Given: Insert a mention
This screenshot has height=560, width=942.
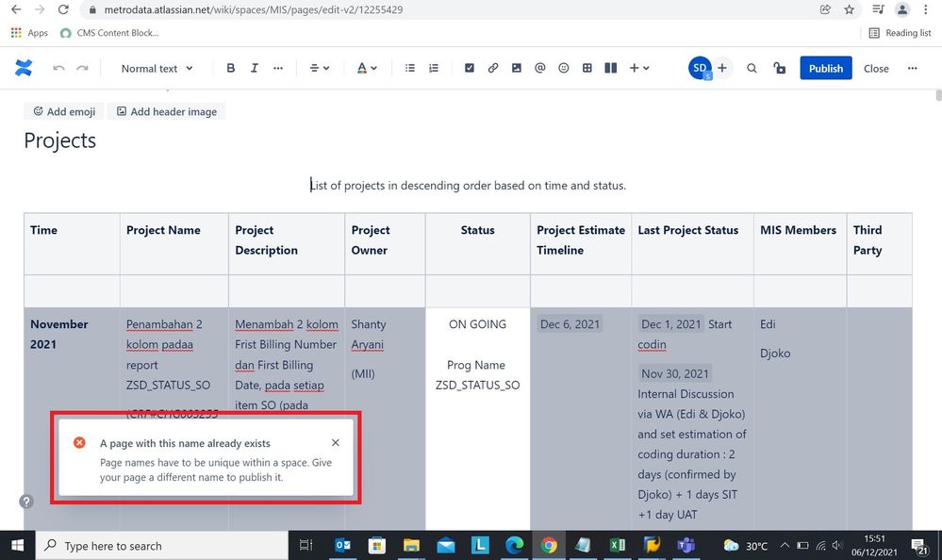Looking at the screenshot, I should 540,68.
